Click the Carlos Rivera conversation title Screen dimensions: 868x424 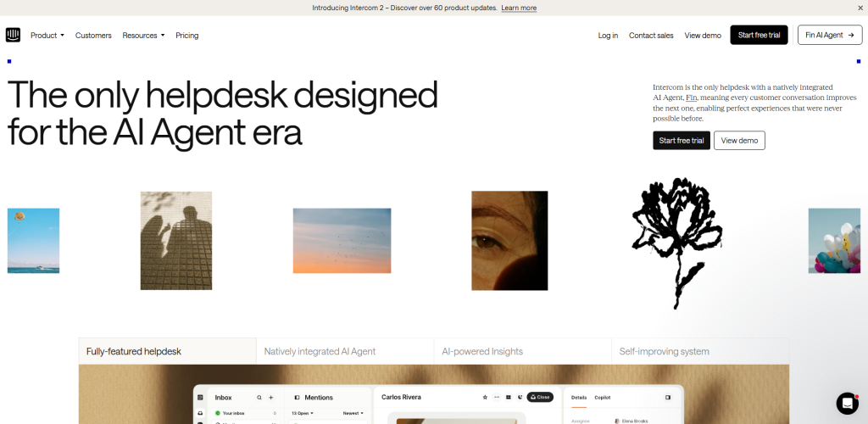(x=401, y=397)
